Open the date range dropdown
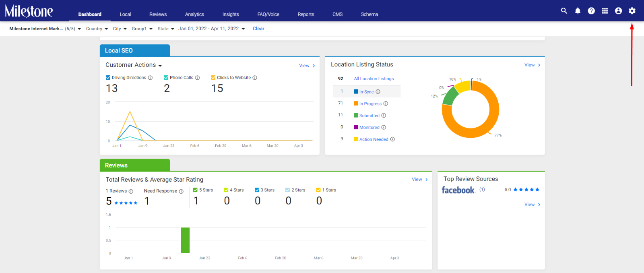Image resolution: width=644 pixels, height=273 pixels. 212,29
